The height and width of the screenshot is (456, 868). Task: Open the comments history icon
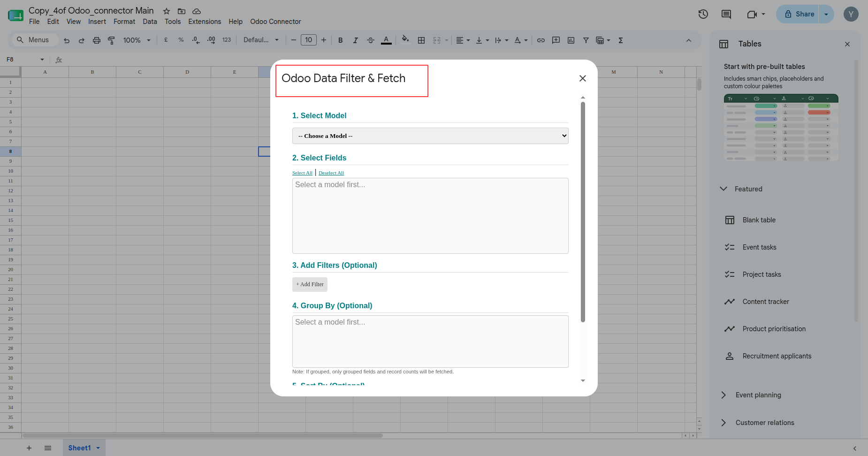click(726, 14)
